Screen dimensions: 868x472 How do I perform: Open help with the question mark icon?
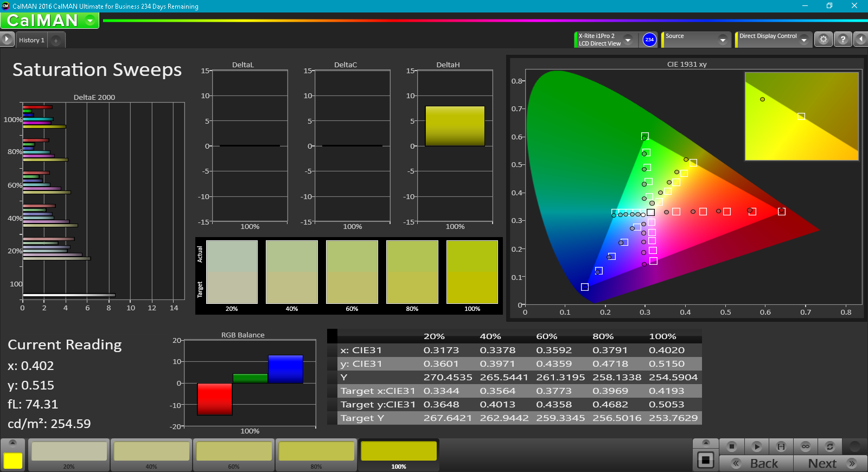[843, 40]
